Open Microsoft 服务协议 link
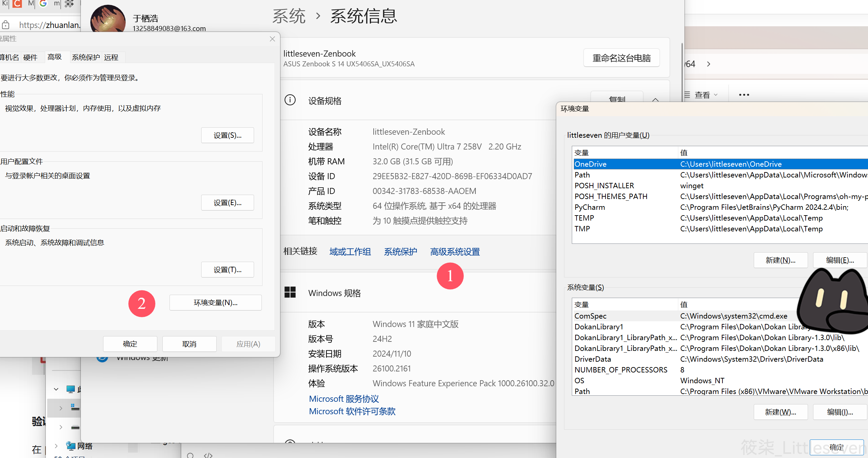This screenshot has height=458, width=868. coord(344,399)
